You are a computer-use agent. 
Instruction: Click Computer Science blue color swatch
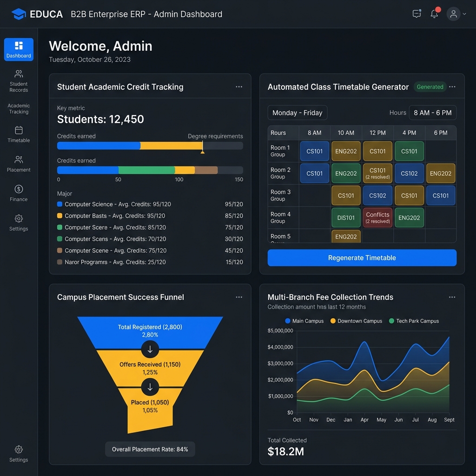pyautogui.click(x=60, y=204)
